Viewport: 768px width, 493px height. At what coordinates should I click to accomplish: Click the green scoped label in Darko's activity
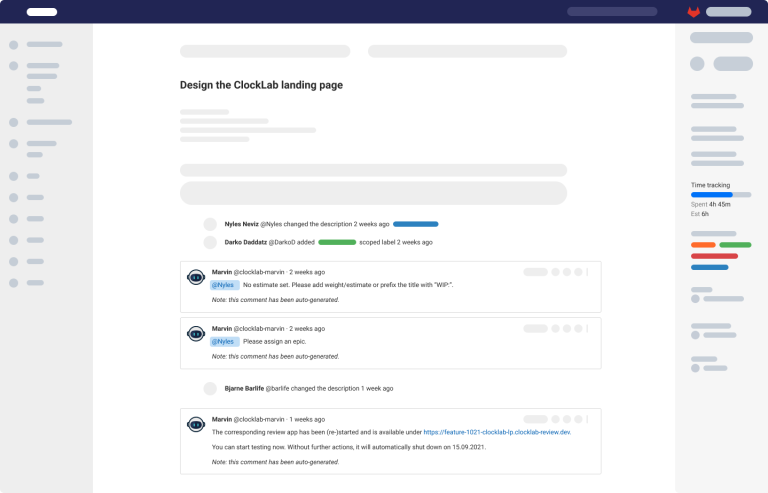pos(337,242)
